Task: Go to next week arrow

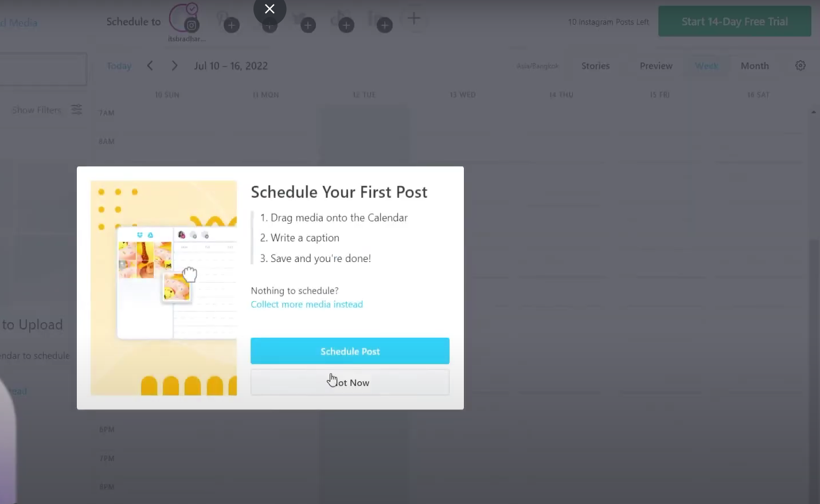Action: (174, 66)
